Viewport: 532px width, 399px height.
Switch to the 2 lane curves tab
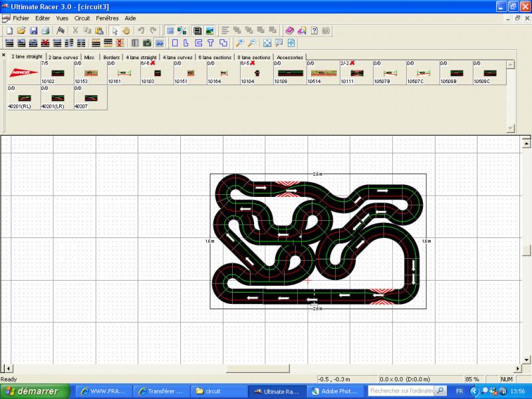(x=63, y=57)
